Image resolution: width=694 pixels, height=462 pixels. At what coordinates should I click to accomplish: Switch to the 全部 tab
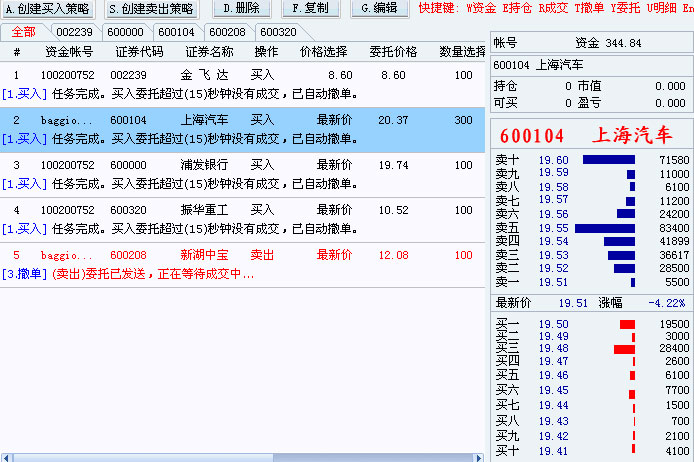point(23,32)
